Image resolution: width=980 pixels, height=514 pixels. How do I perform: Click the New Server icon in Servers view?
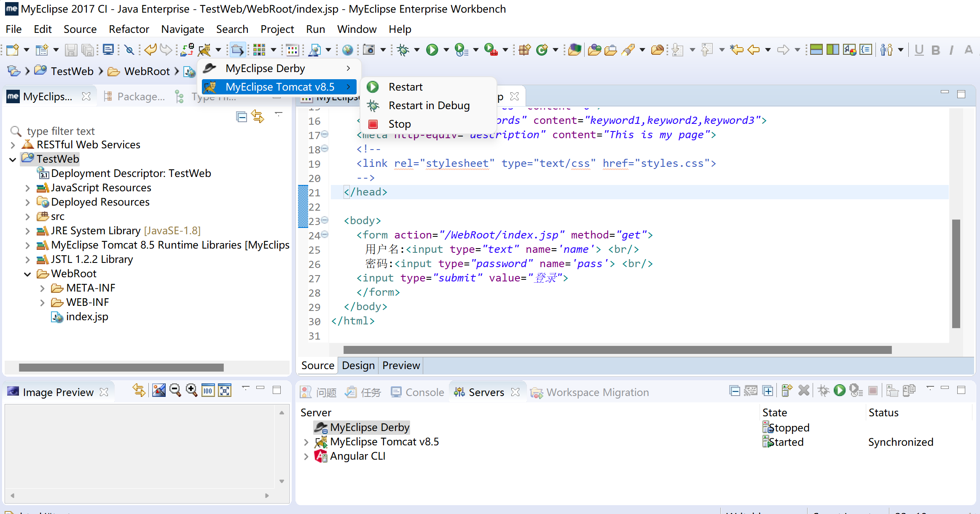[x=787, y=391]
